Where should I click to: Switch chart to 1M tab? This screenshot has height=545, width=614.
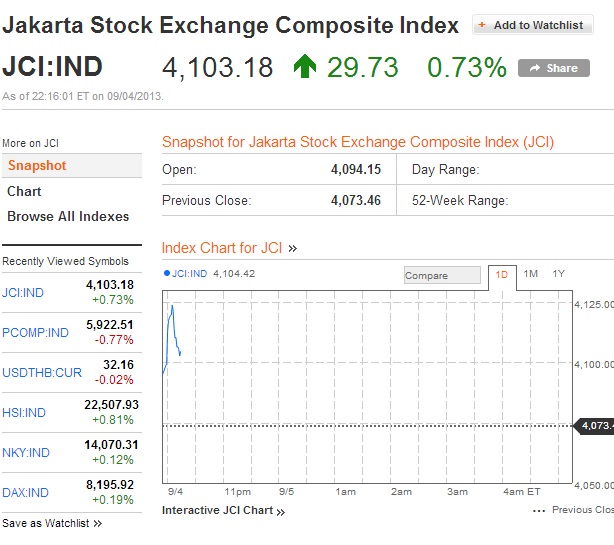(x=530, y=274)
